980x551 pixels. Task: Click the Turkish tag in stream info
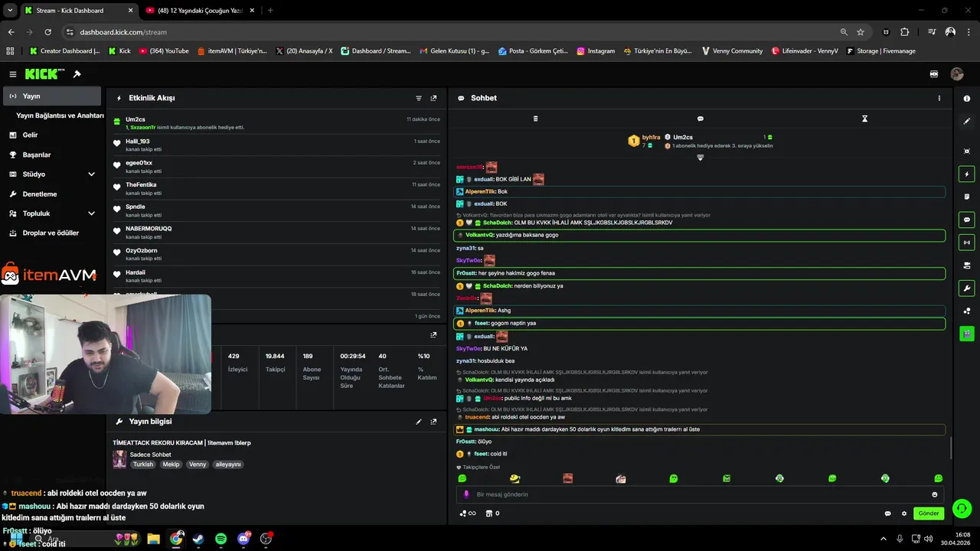coord(143,465)
